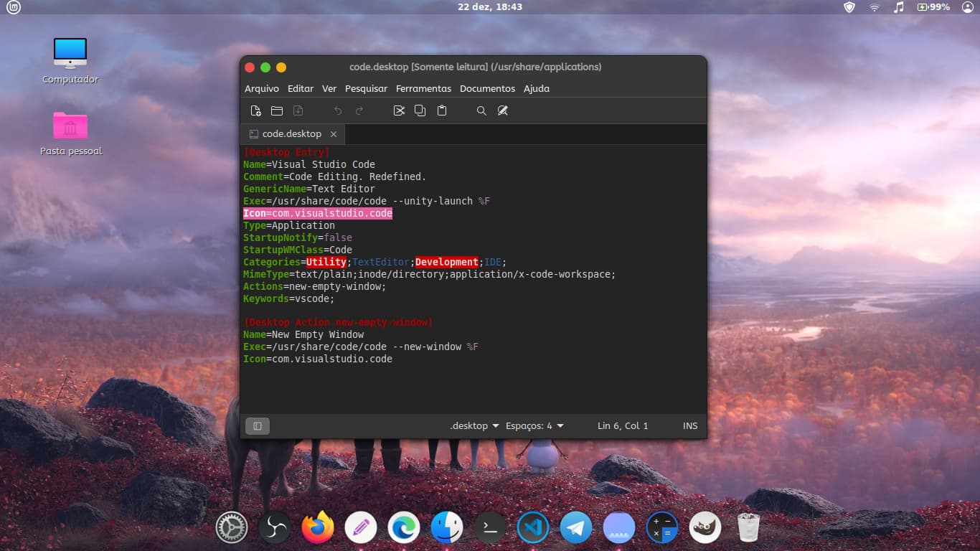Viewport: 980px width, 551px height.
Task: Open the .desktop syntax language dropdown
Action: click(474, 426)
